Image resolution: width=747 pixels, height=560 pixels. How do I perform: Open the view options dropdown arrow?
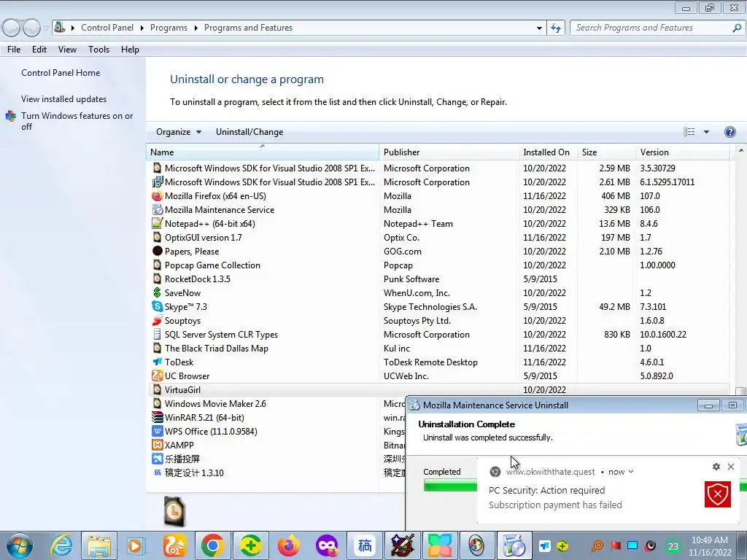pyautogui.click(x=706, y=132)
